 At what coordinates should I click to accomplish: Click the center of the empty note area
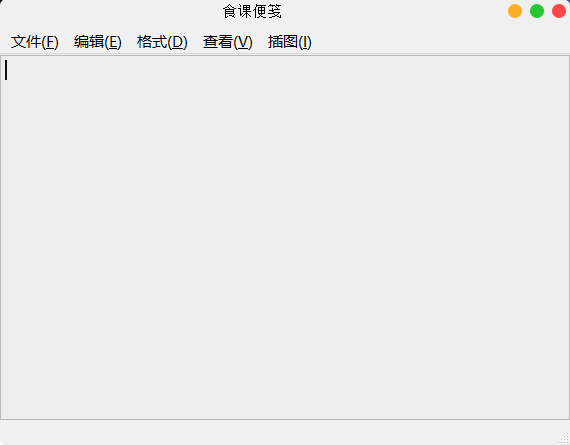(285, 237)
